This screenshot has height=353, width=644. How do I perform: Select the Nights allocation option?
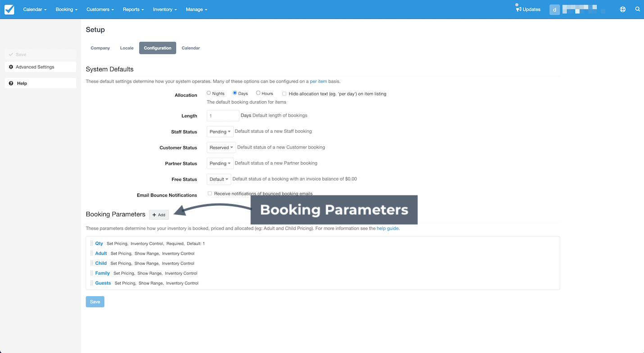(209, 93)
